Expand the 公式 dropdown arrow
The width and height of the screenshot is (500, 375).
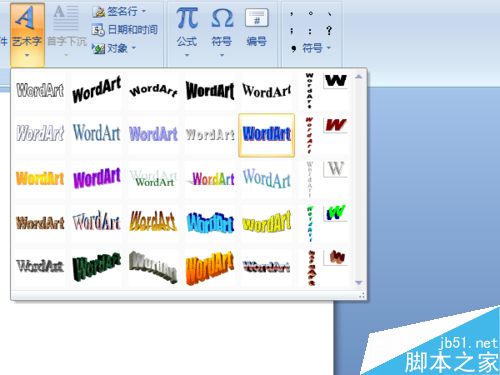187,55
